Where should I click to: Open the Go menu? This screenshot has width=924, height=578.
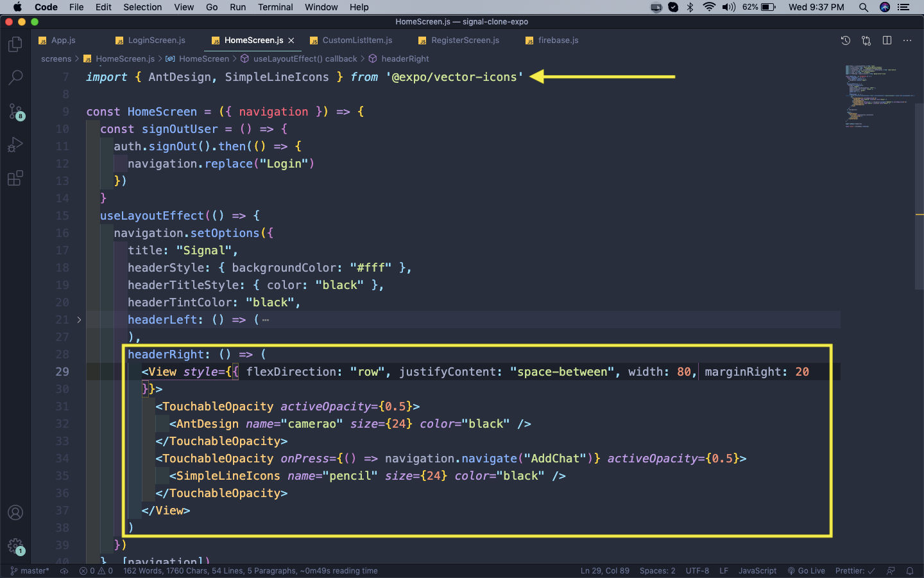(212, 7)
